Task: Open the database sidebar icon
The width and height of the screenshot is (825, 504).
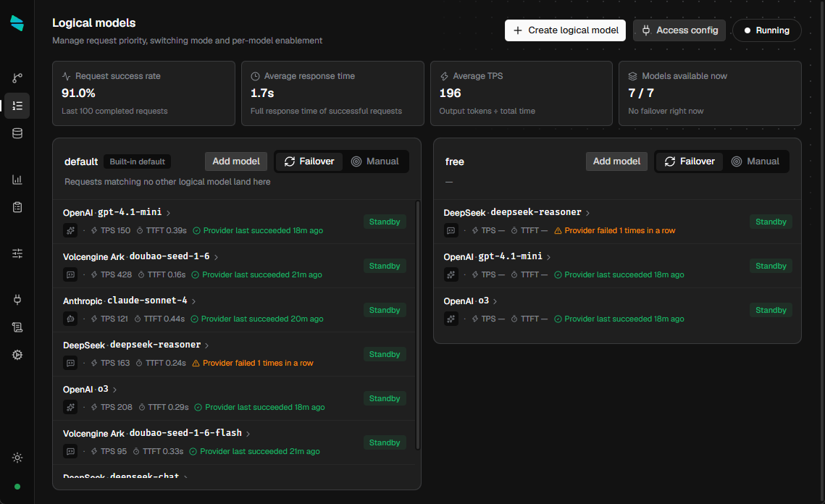Action: [x=17, y=133]
